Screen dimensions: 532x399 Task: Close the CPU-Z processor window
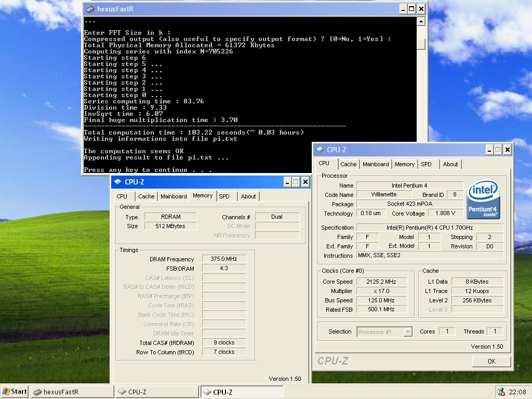coord(507,150)
